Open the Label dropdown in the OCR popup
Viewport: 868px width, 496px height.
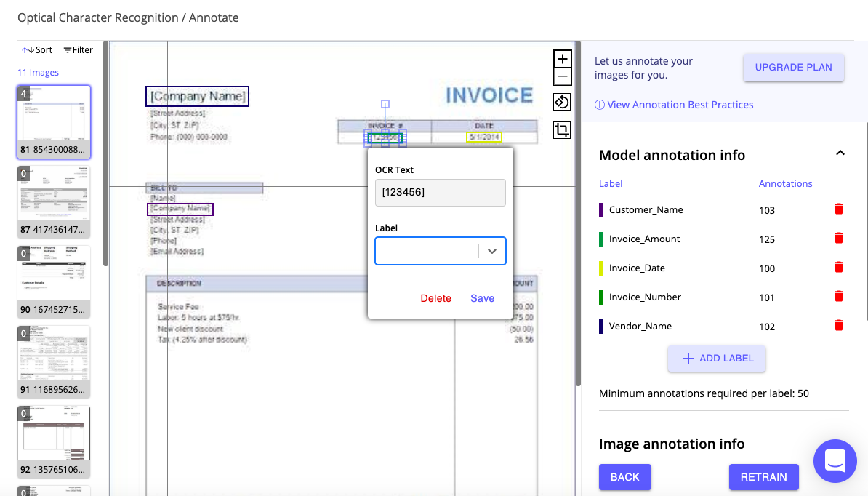click(x=494, y=250)
